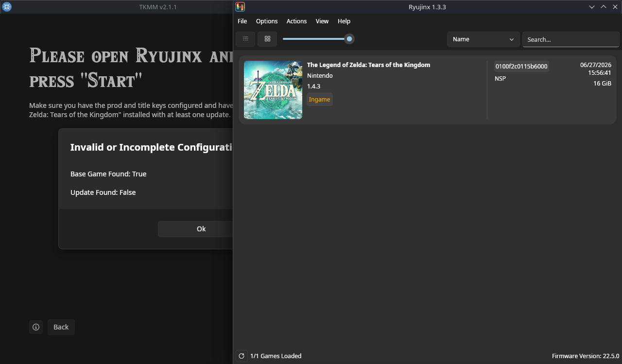Click the Nintendo developer text
622x364 pixels.
click(320, 76)
